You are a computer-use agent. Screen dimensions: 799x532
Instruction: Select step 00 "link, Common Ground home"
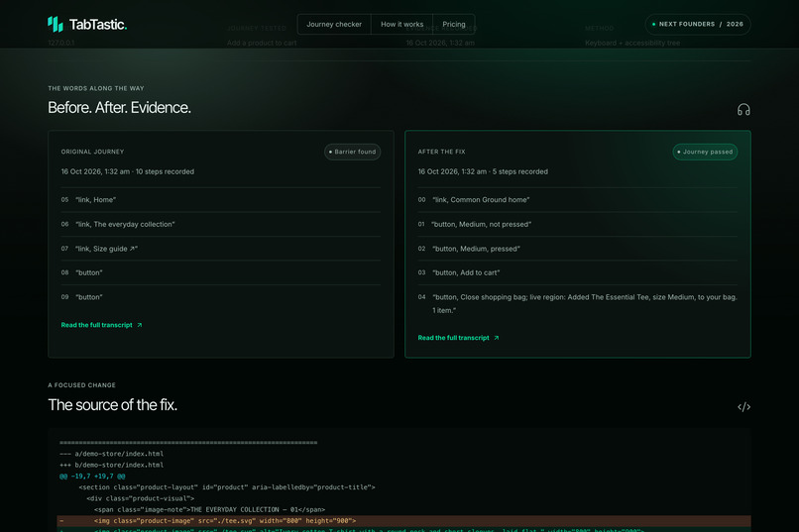[577, 199]
